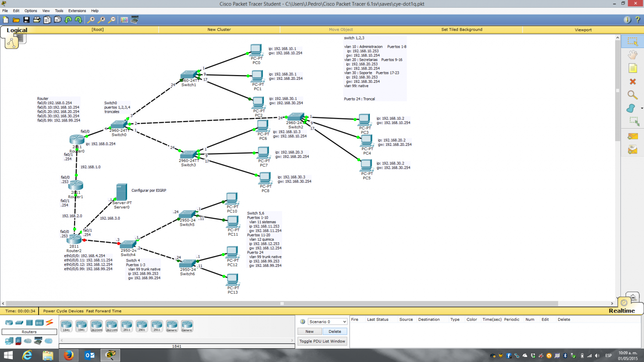Click the [Root] navigation label

97,30
